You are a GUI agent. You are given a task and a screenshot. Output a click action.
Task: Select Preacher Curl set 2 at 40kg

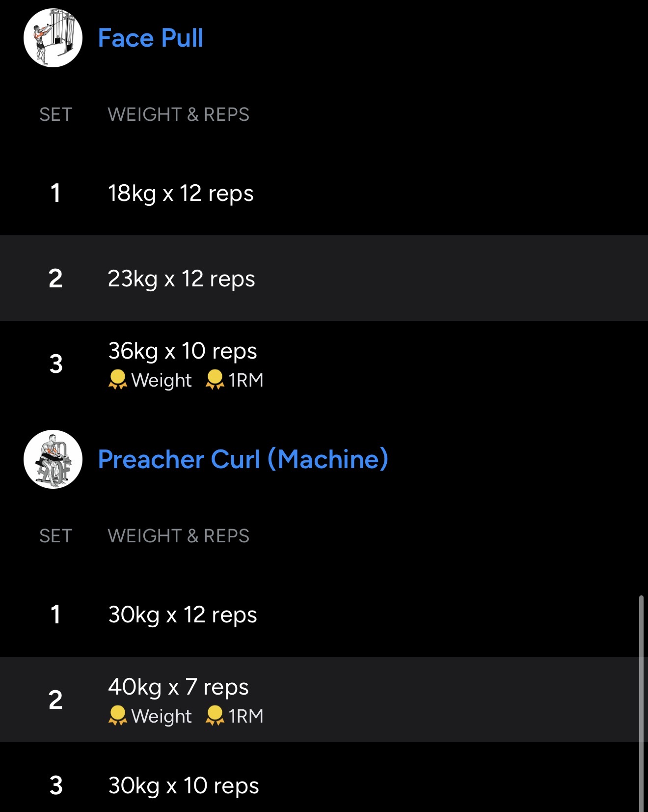[x=178, y=687]
